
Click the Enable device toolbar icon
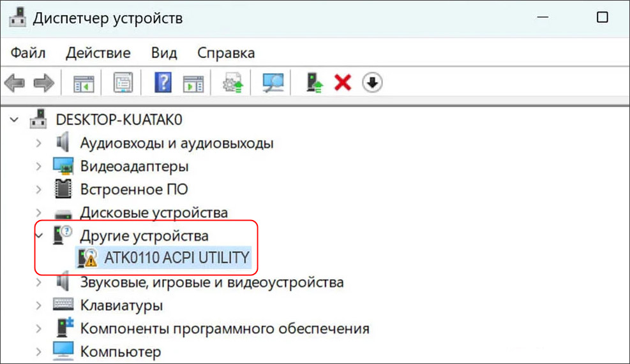(314, 83)
